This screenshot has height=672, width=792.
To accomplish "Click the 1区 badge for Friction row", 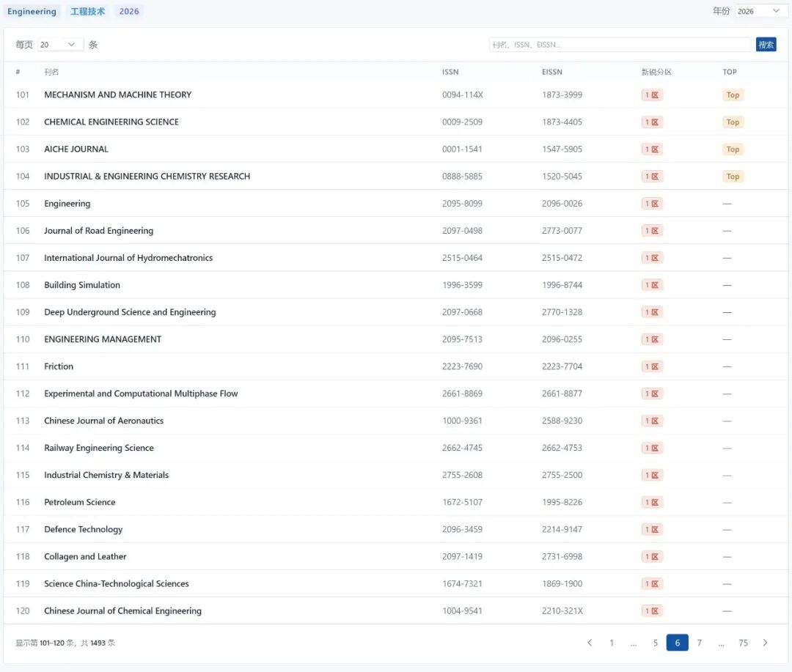I will (x=652, y=366).
